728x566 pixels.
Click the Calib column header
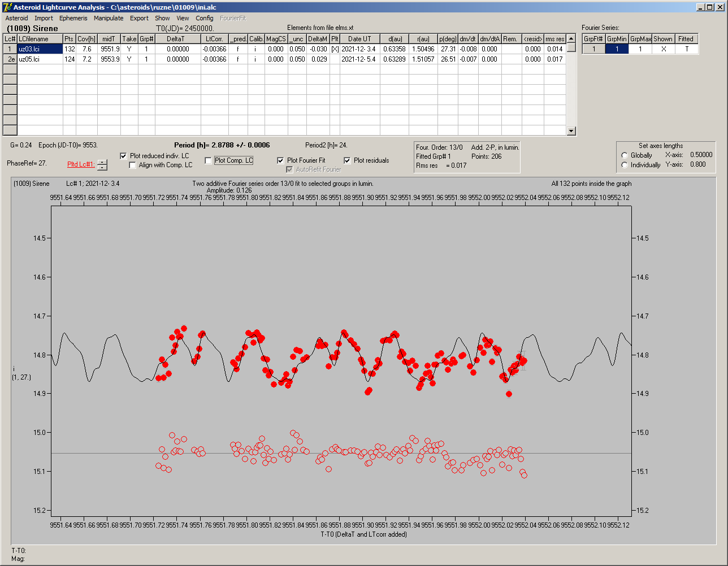coord(256,39)
